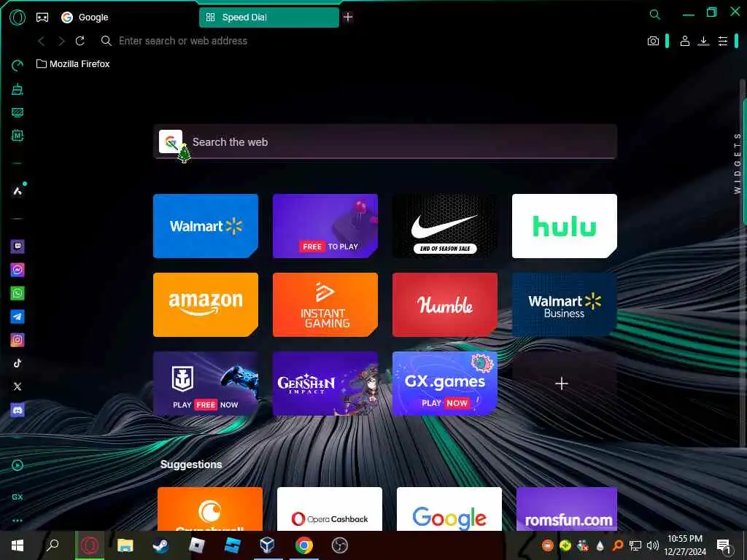Open Messenger in sidebar

pos(18,270)
